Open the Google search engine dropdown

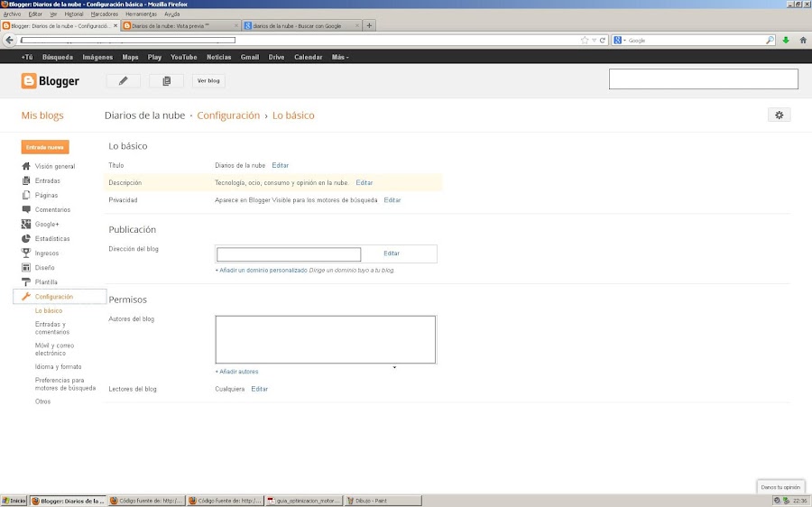[x=619, y=40]
